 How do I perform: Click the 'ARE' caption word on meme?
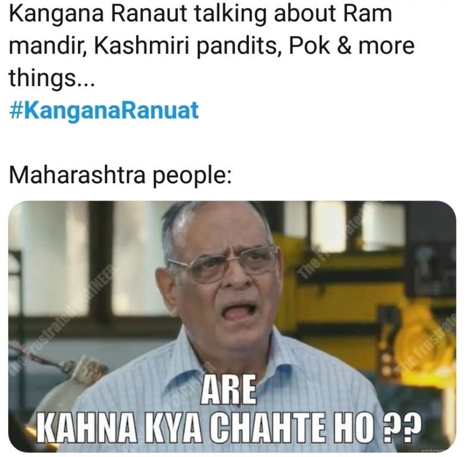click(228, 390)
